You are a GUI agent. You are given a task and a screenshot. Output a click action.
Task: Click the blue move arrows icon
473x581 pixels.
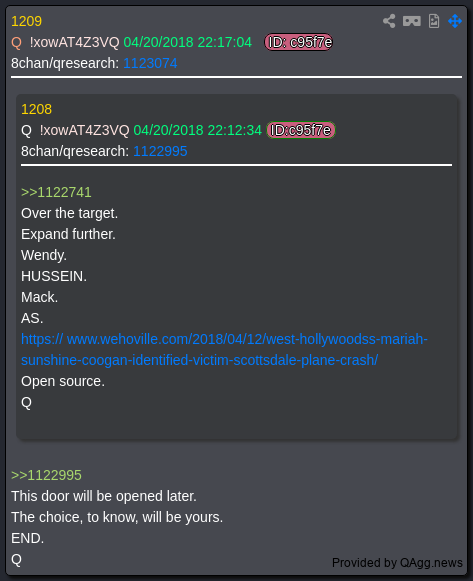pos(454,21)
